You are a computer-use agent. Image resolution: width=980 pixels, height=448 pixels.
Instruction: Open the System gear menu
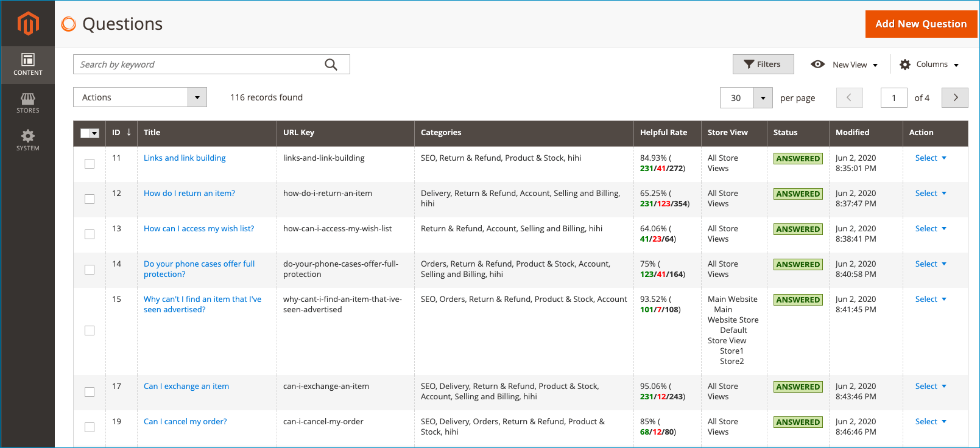point(28,140)
